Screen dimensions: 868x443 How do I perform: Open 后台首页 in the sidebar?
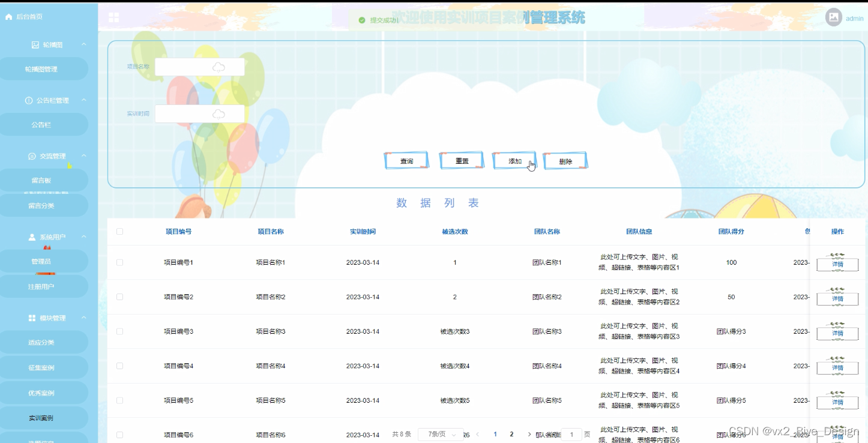[x=29, y=17]
